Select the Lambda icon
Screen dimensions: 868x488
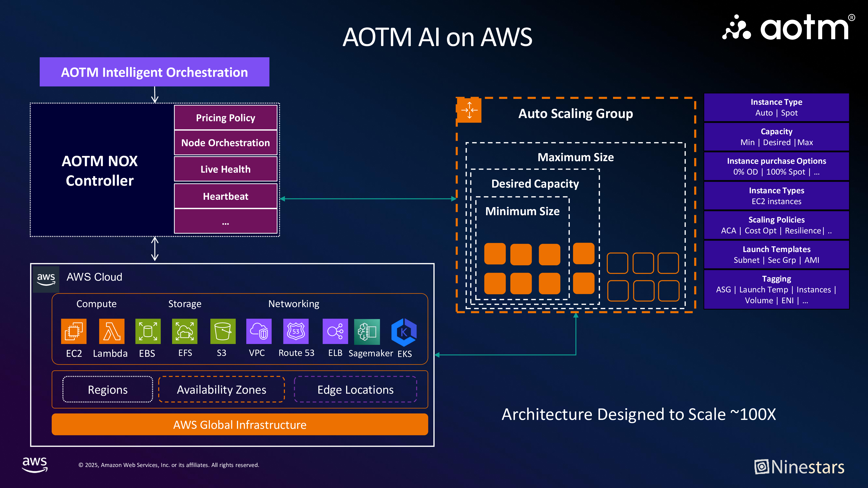point(112,331)
